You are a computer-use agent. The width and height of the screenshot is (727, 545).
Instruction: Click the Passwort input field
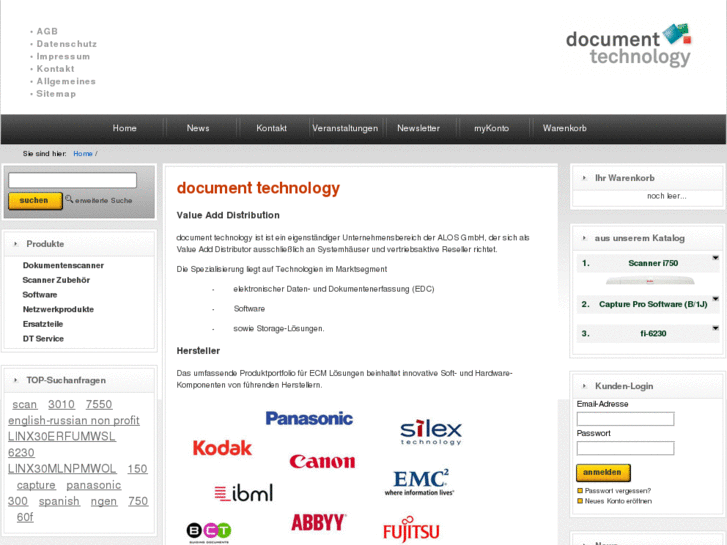pyautogui.click(x=625, y=448)
